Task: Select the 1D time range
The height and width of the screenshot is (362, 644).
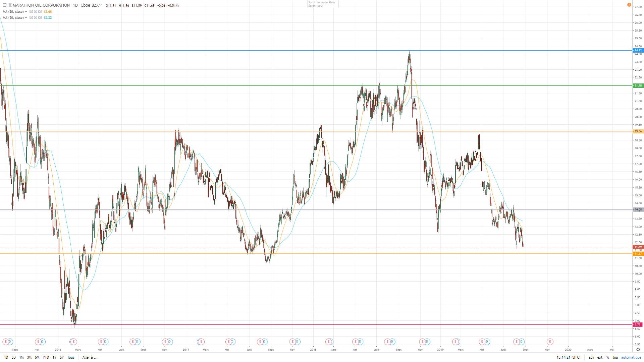Action: (x=6, y=358)
